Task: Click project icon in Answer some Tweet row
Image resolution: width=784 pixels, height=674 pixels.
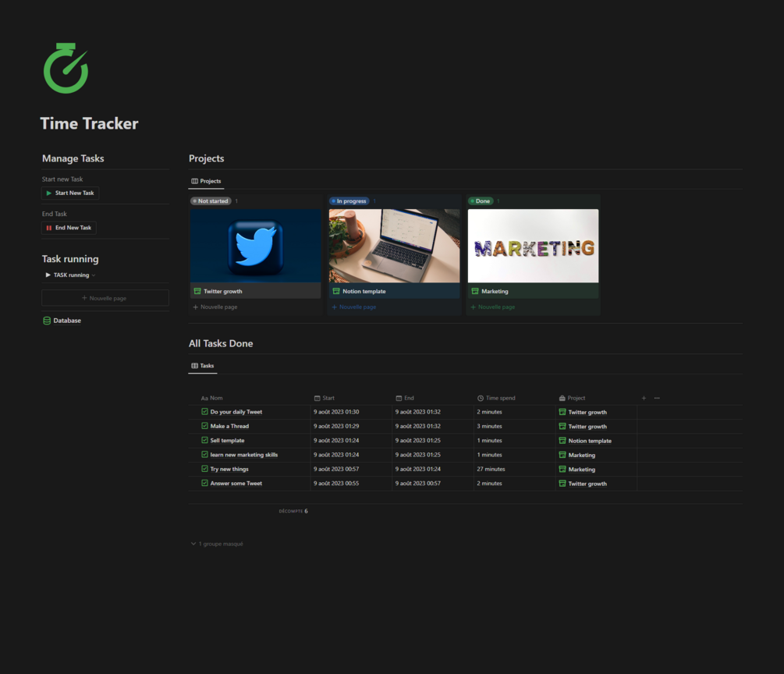Action: (562, 484)
